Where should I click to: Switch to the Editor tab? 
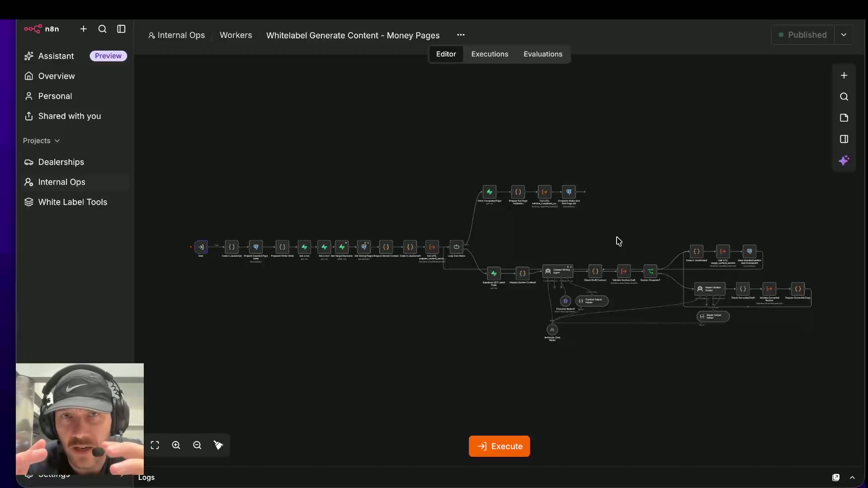point(446,54)
